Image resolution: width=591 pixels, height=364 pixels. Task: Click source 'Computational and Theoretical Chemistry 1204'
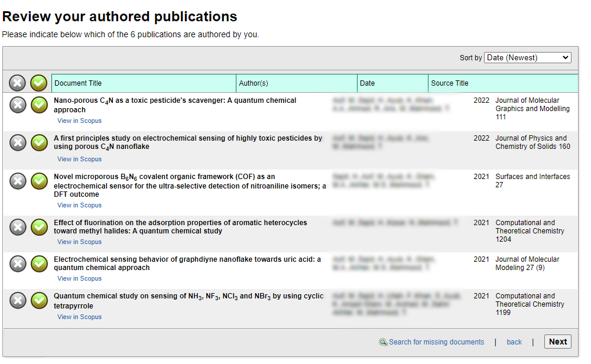(x=530, y=231)
